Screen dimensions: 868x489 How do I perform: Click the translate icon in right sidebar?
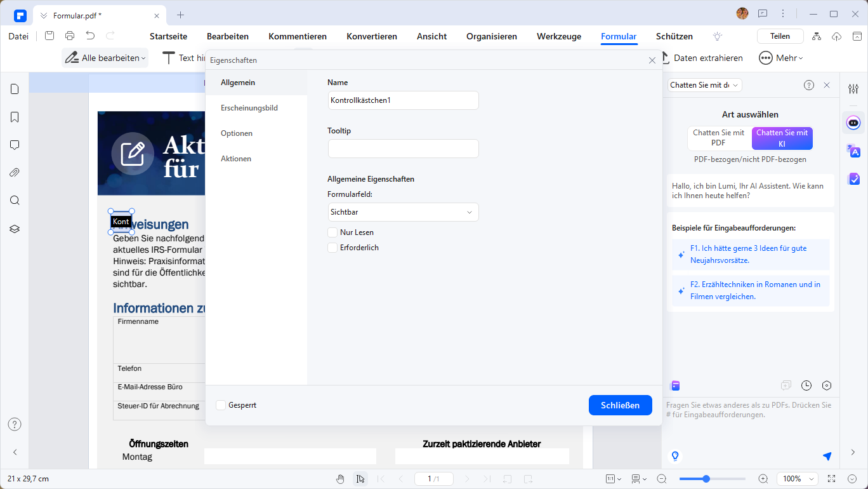(x=853, y=151)
